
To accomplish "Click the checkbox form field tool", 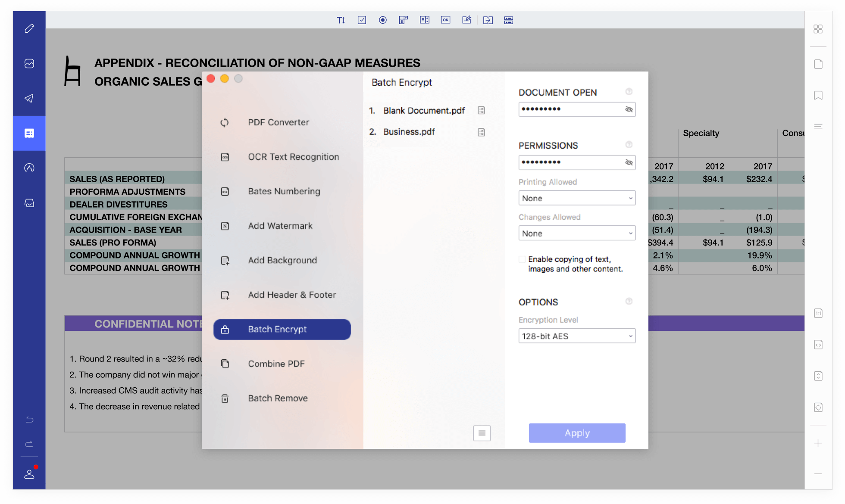I will pyautogui.click(x=362, y=20).
